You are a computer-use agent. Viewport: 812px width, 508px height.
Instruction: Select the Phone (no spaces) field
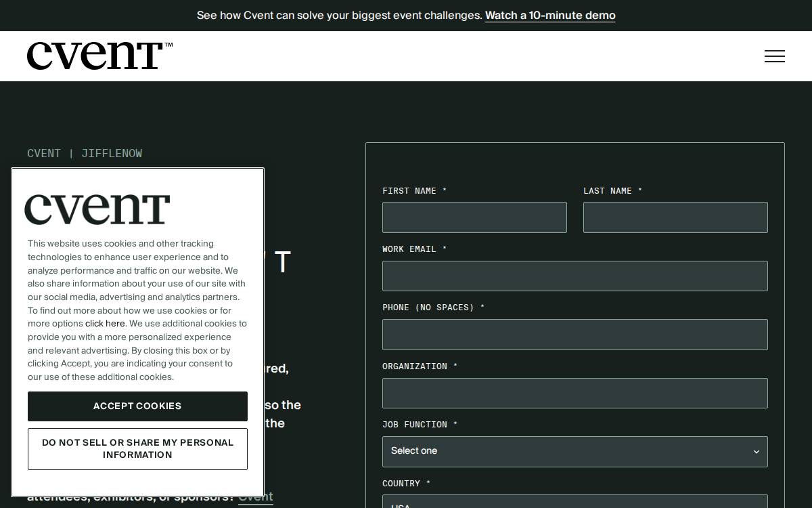click(x=575, y=335)
